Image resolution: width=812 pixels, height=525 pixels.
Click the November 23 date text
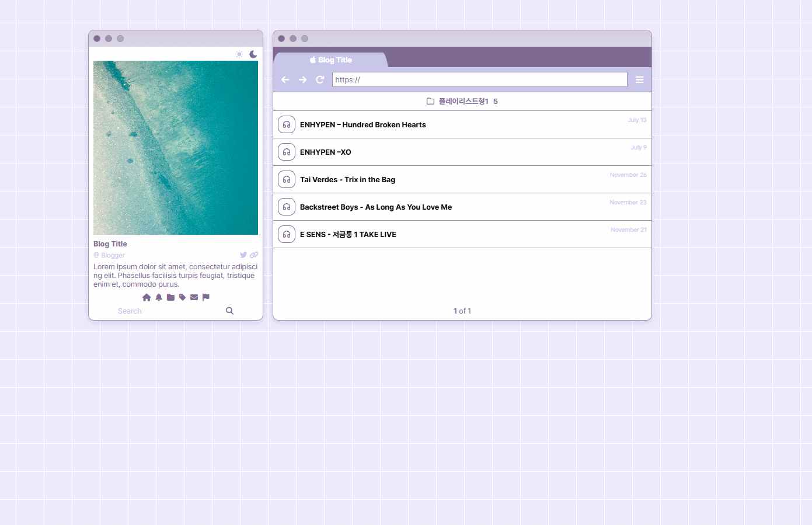[x=628, y=203]
